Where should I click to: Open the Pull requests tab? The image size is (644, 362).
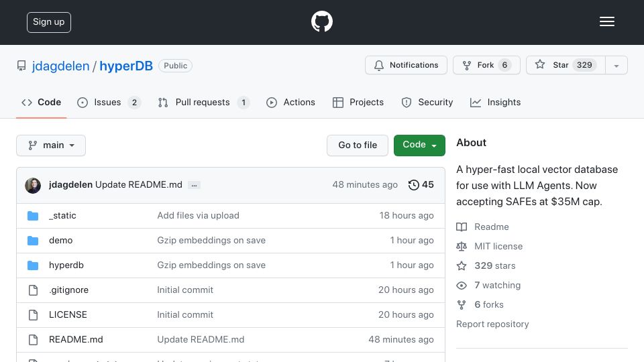tap(204, 102)
